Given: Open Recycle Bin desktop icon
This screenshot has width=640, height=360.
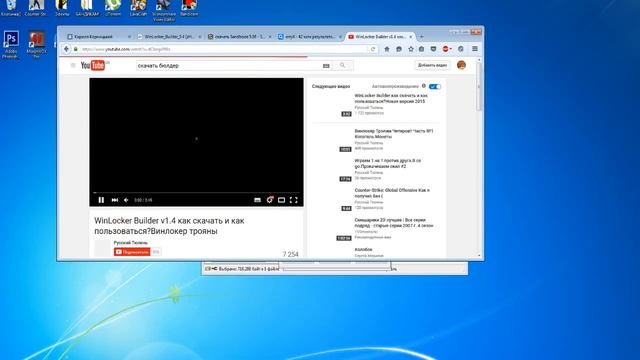Looking at the screenshot, I should coord(11,8).
